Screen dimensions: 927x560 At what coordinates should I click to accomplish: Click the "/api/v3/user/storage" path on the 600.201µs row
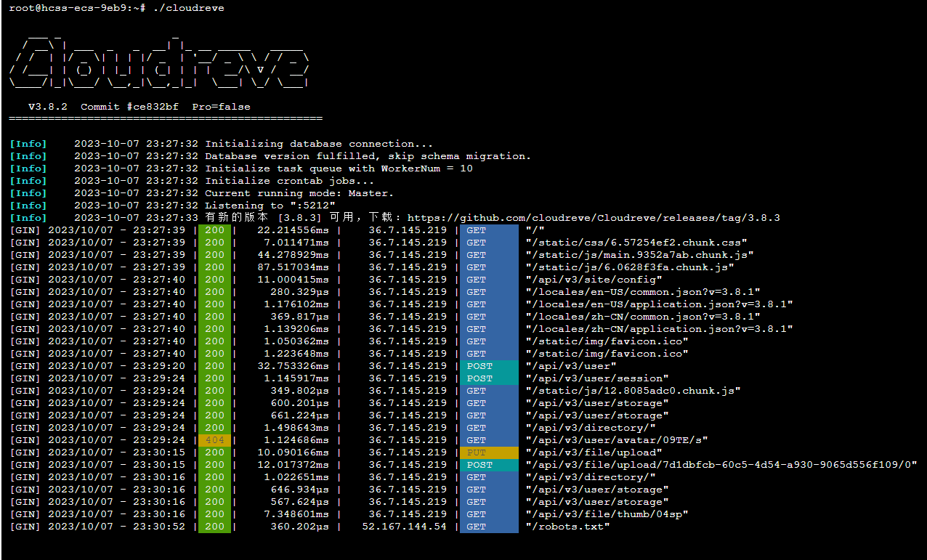[x=597, y=403]
